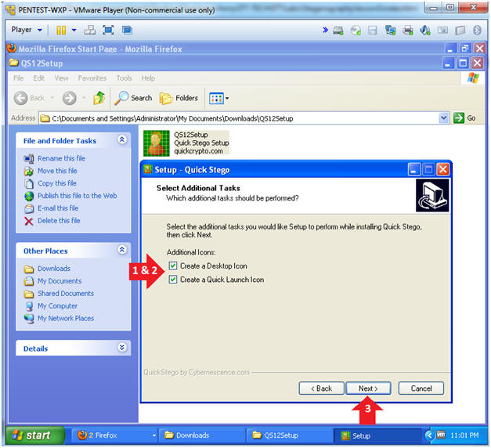Click the explorer Back arrow button

20,99
